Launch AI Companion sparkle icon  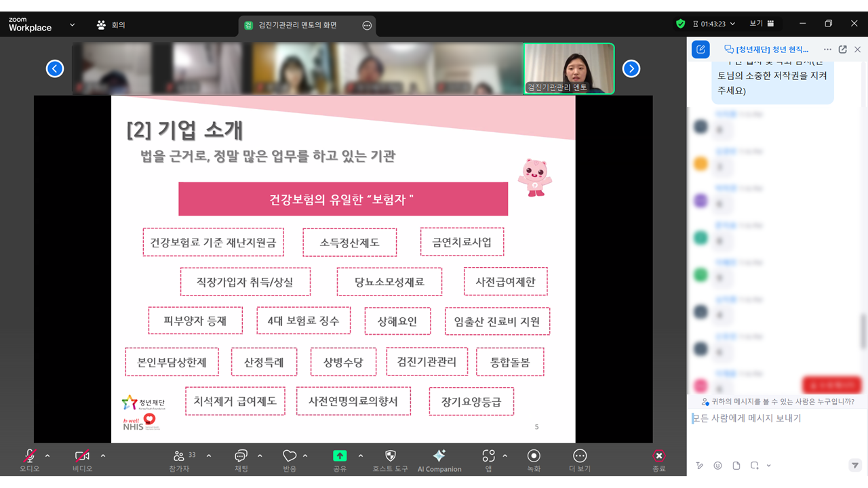pyautogui.click(x=439, y=456)
